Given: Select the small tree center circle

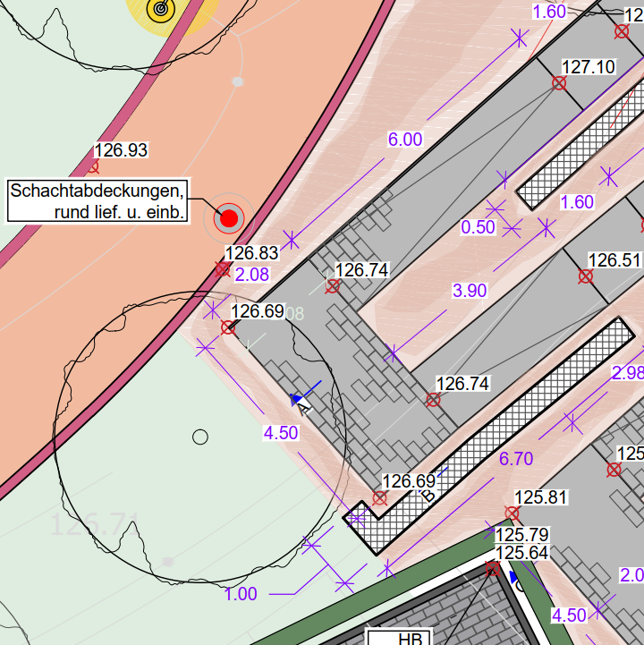Looking at the screenshot, I should (x=200, y=437).
